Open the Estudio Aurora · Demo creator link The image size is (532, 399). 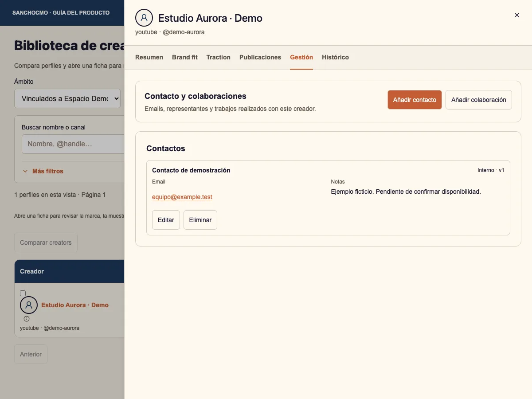(75, 305)
